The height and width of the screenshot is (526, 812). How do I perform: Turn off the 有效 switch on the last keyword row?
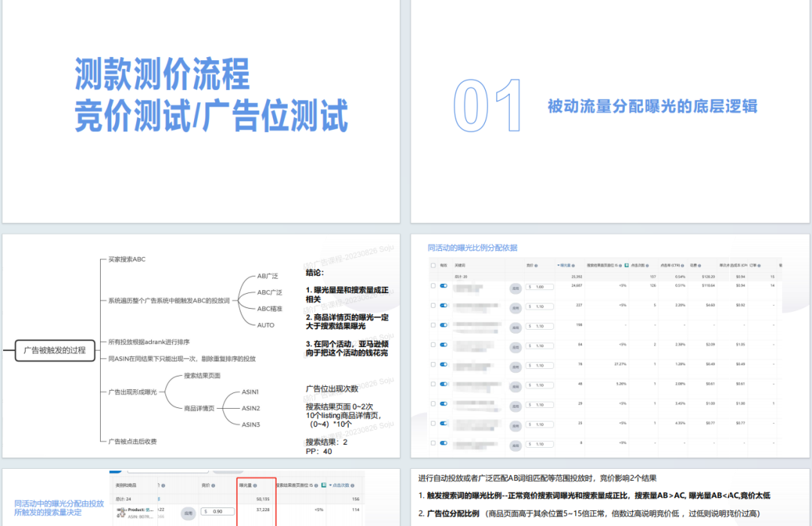[444, 443]
